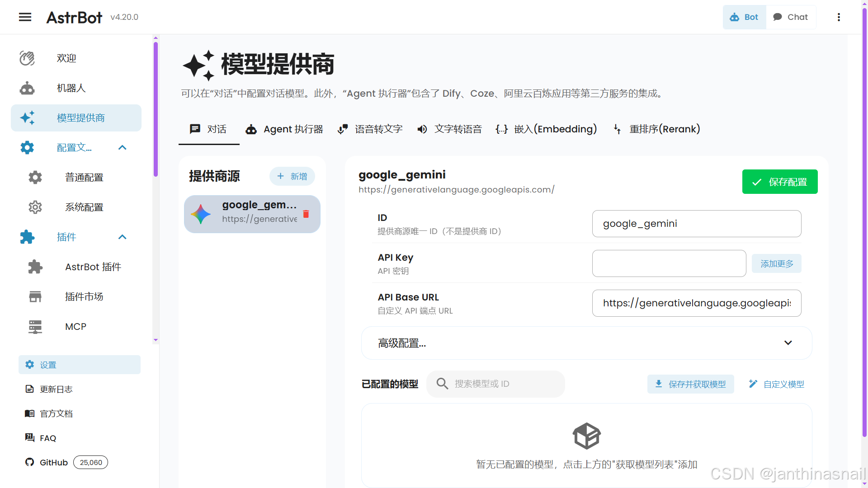Select the 对话 tab

click(209, 129)
